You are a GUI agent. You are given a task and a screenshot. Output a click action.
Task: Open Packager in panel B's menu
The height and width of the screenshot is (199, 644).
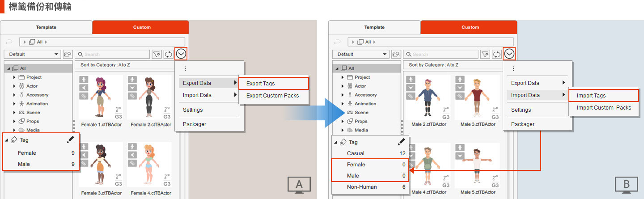[523, 124]
